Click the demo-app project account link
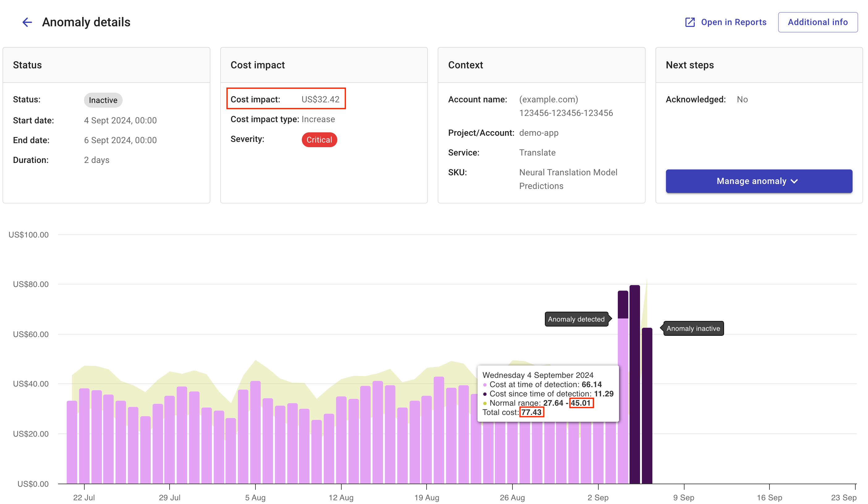This screenshot has height=504, width=868. 538,133
